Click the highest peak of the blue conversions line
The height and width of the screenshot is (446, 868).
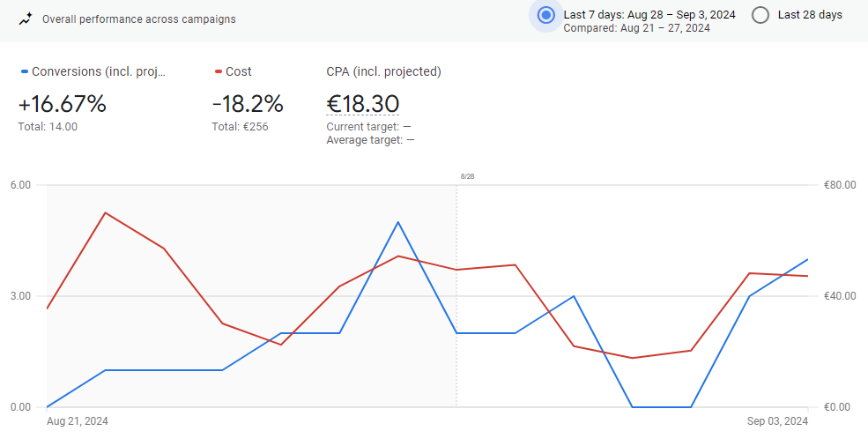coord(398,222)
